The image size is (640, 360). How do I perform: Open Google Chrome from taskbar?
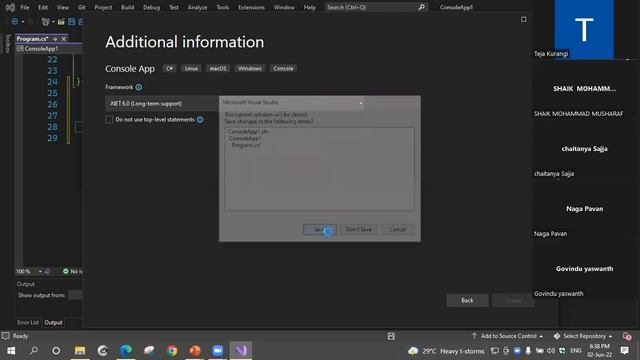(172, 351)
